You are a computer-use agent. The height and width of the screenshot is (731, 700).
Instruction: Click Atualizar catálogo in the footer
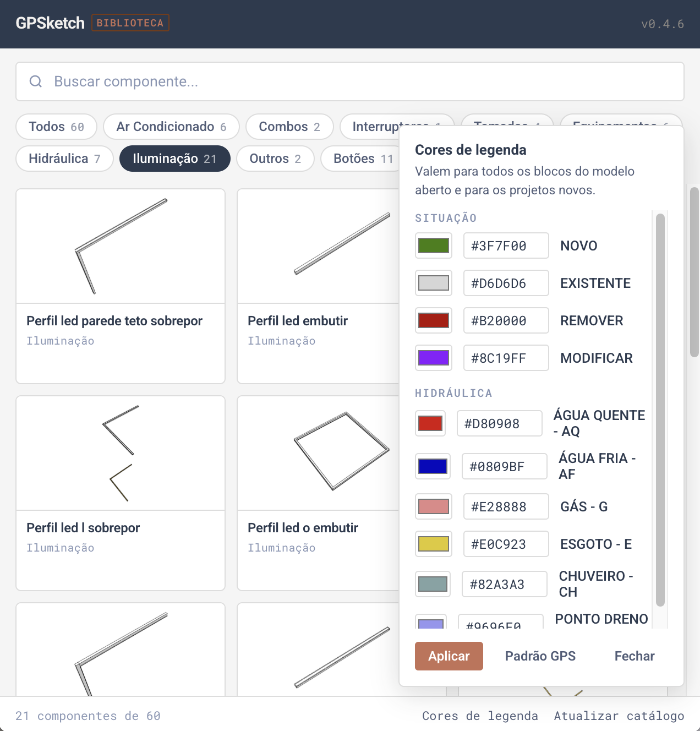(x=619, y=716)
